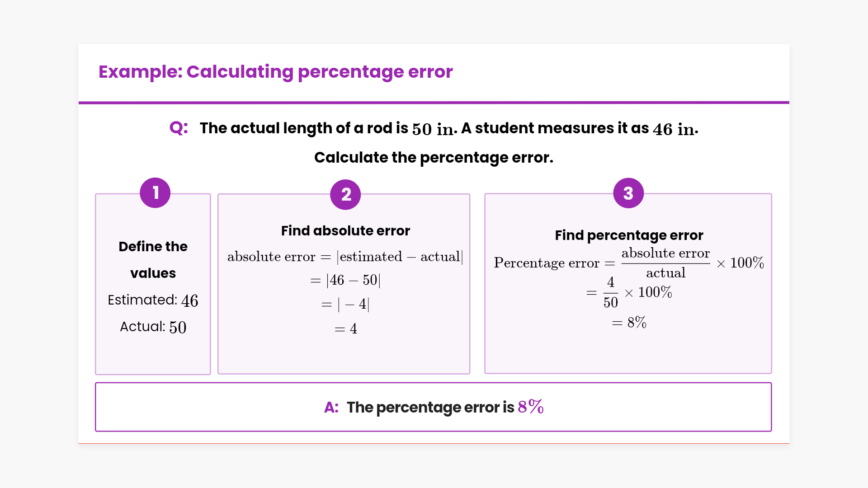
Task: Click the purple "A:" answer marker
Action: coord(331,408)
